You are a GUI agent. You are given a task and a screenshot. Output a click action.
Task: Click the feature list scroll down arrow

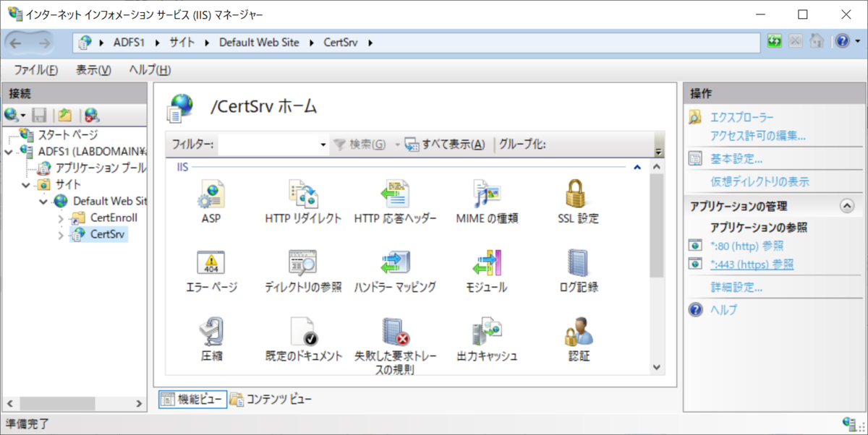(656, 367)
